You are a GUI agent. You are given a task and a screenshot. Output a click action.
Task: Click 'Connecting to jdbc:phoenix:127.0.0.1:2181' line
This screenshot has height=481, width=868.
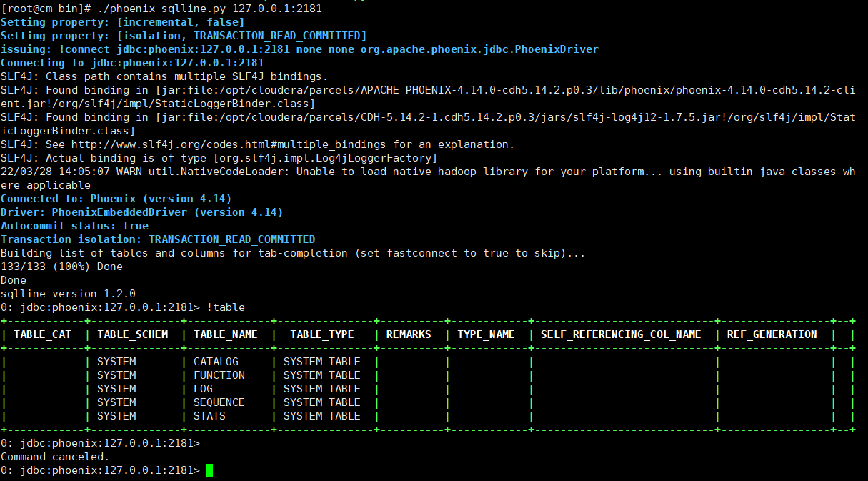coord(132,63)
